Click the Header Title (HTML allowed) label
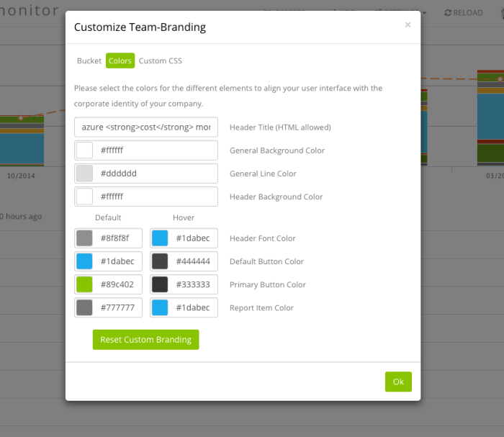This screenshot has height=437, width=504. point(280,127)
